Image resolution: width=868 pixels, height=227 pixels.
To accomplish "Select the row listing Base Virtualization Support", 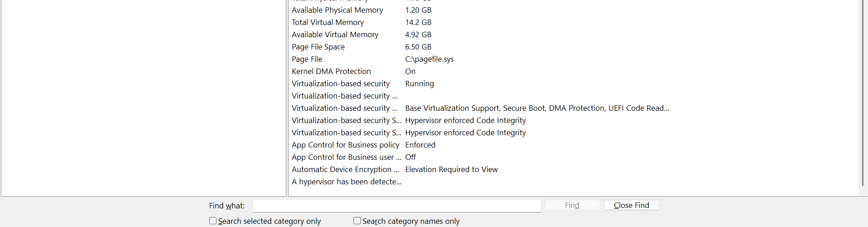I will pos(537,108).
